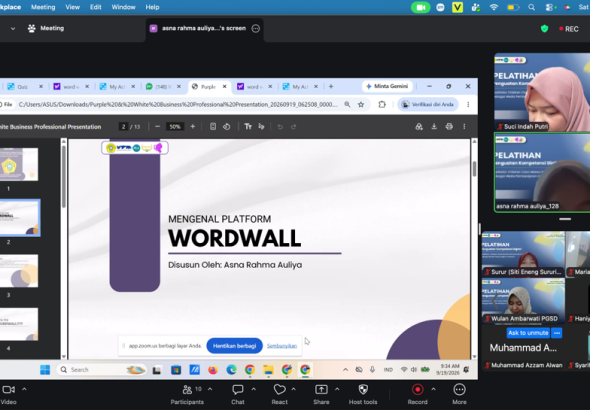
Task: Expand Chat options chevron
Action: (254, 389)
